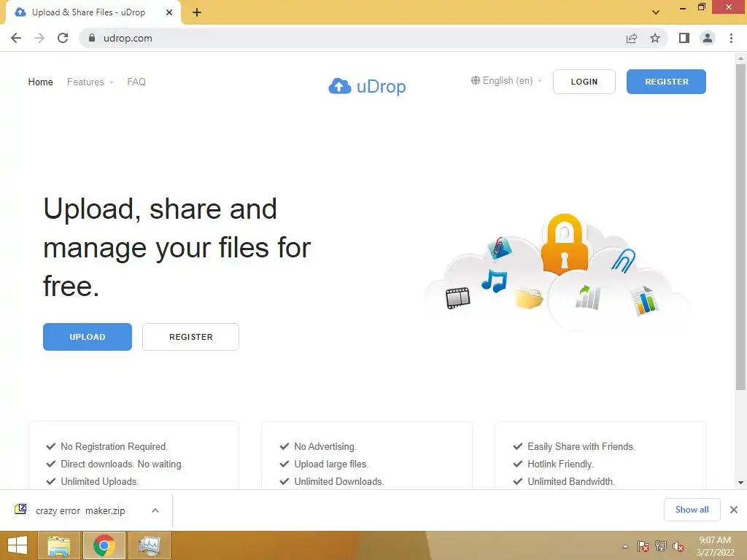Click 'Direct downloads. No waiting.' text
The height and width of the screenshot is (560, 747).
122,464
